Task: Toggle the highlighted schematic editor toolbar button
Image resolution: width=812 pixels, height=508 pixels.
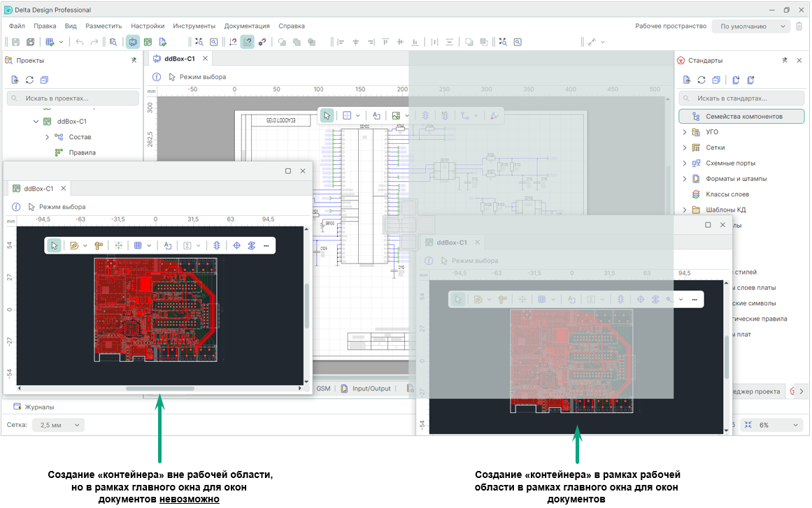Action: 132,42
